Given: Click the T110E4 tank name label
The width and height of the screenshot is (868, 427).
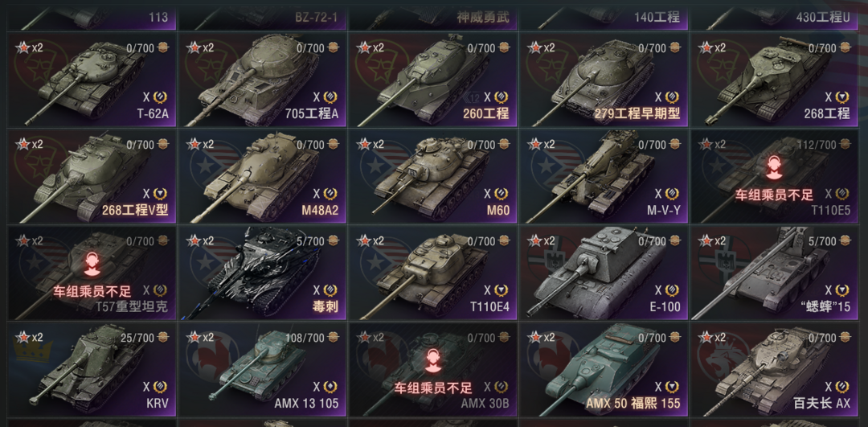Looking at the screenshot, I should 489,307.
